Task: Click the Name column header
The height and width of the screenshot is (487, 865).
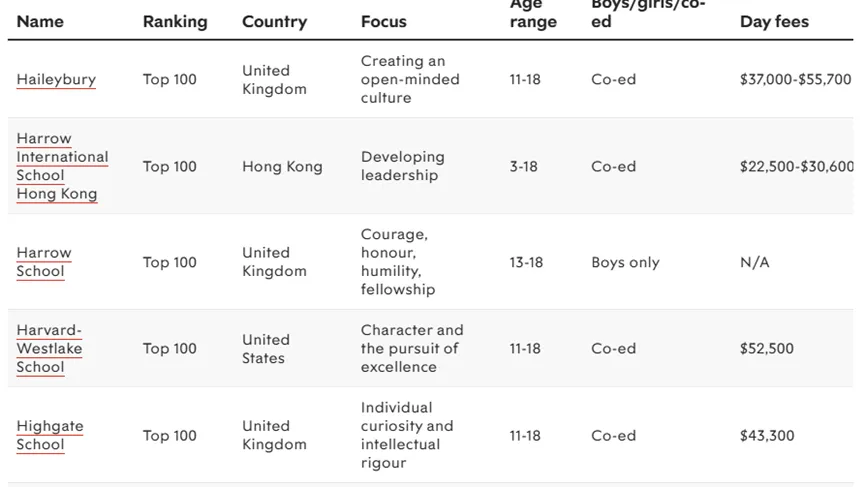Action: [x=40, y=22]
